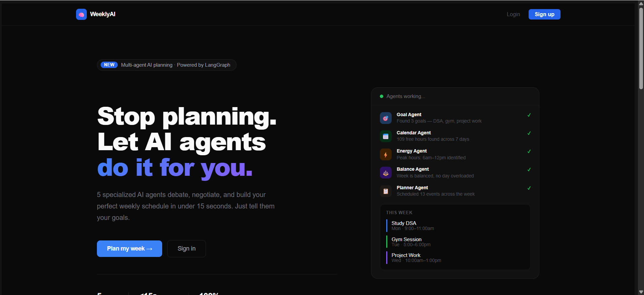This screenshot has height=295, width=644.
Task: Click 'Week is balanced, no day overloaded'
Action: click(x=435, y=176)
